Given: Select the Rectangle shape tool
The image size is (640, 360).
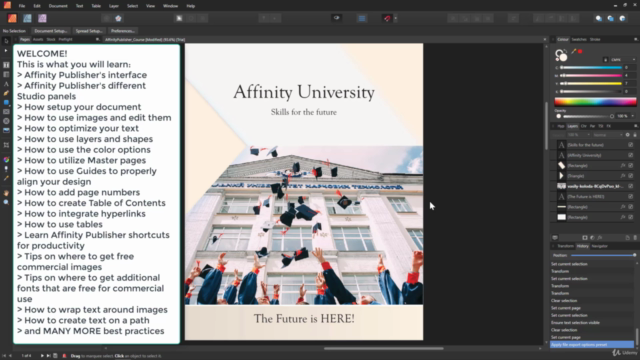Looking at the screenshot, I should point(6,102).
